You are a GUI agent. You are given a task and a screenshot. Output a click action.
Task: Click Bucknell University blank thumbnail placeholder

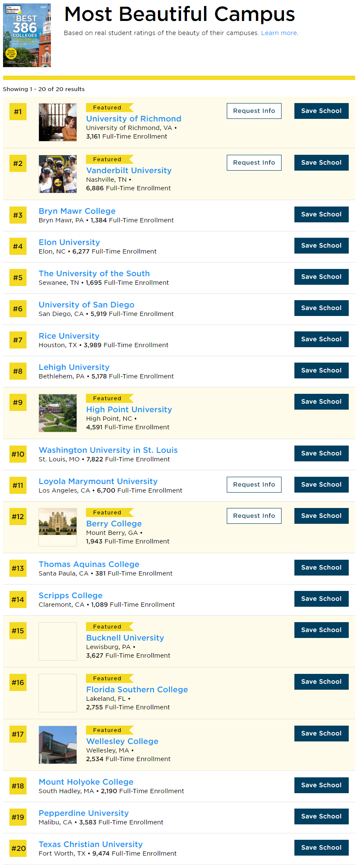pyautogui.click(x=58, y=641)
